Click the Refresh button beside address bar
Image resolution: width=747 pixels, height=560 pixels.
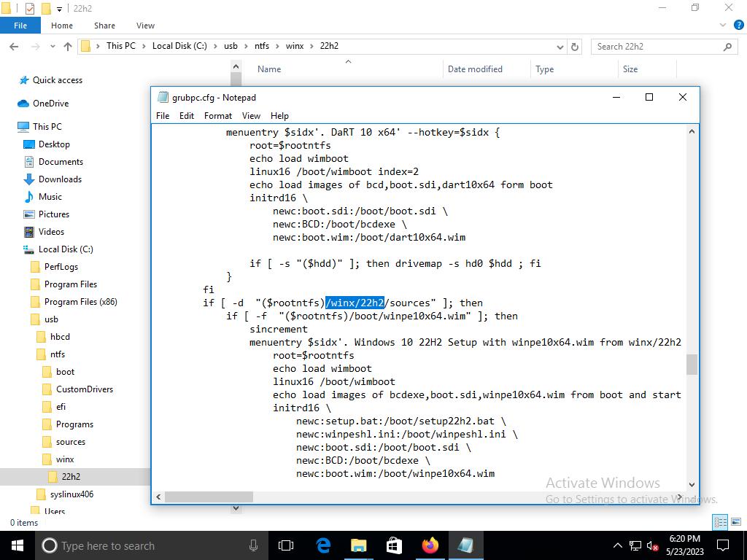[x=575, y=47]
